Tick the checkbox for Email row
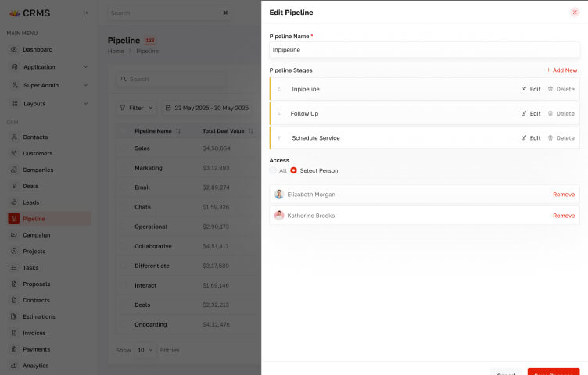This screenshot has width=588, height=375. pos(124,187)
